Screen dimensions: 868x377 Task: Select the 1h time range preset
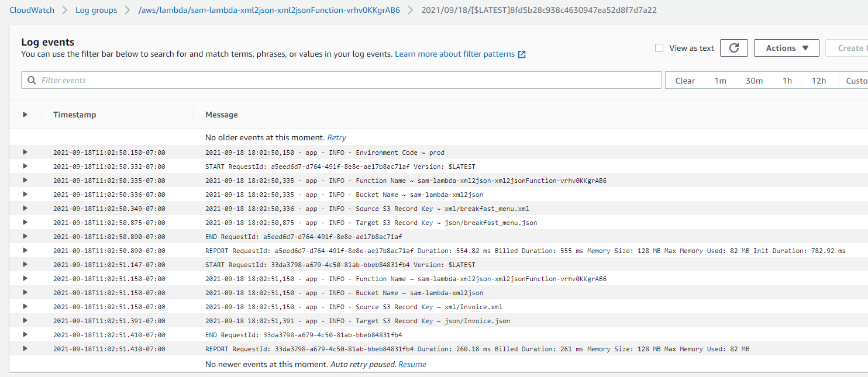[787, 80]
